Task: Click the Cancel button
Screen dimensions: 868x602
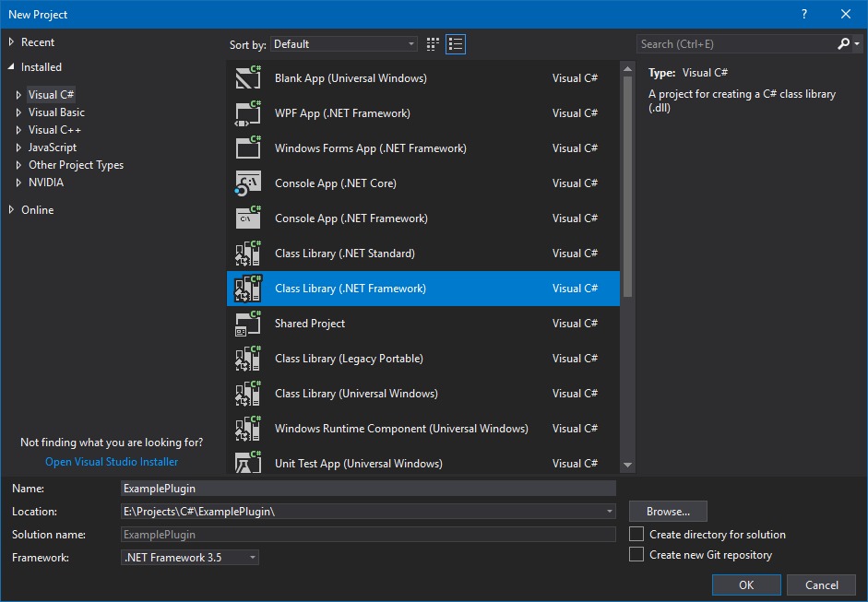Action: pos(822,584)
